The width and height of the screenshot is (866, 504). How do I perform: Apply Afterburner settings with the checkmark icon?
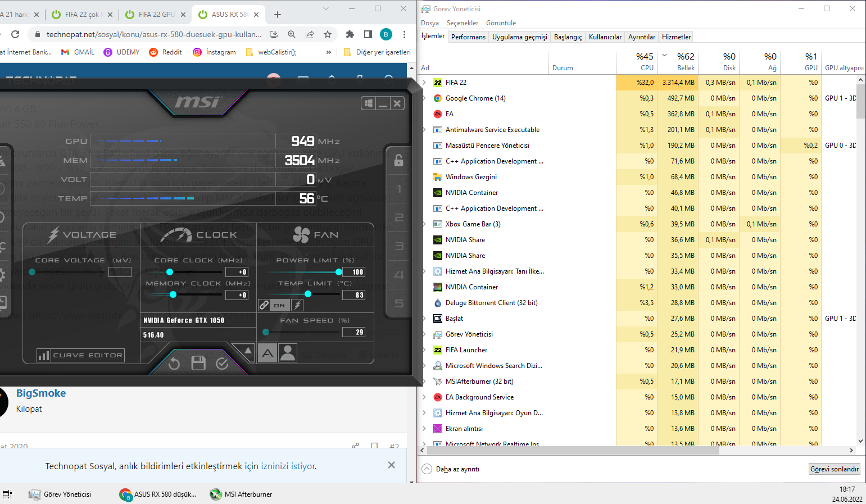pos(222,364)
